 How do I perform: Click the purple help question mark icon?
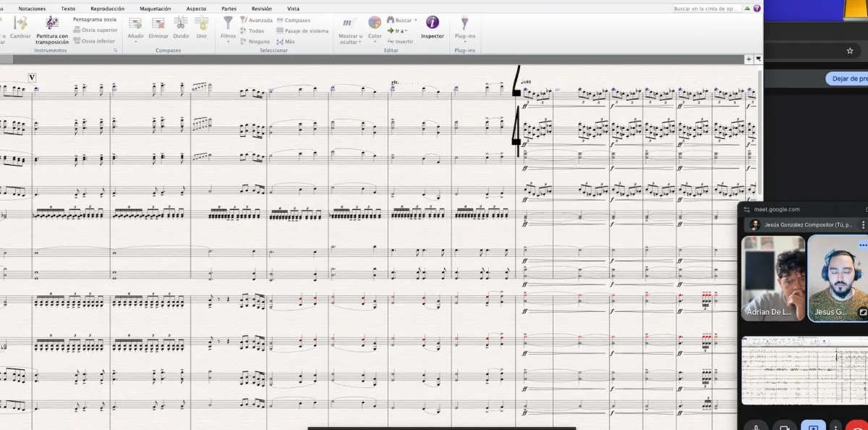click(756, 9)
